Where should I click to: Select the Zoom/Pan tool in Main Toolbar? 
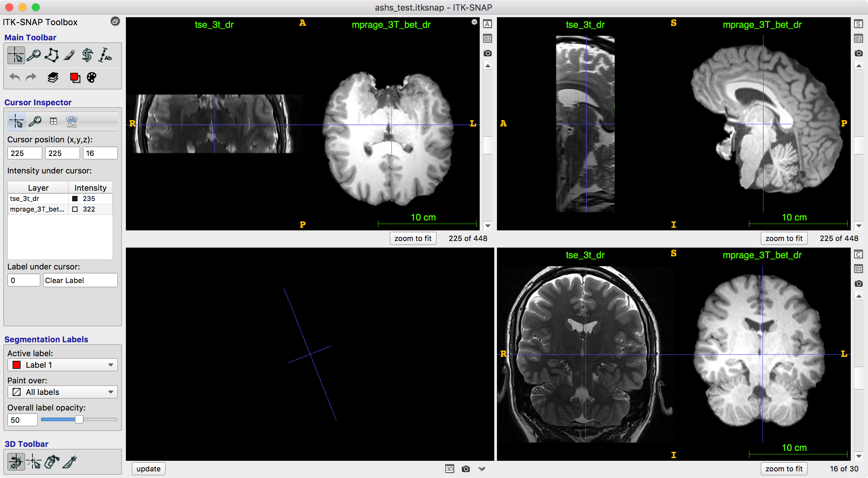34,55
